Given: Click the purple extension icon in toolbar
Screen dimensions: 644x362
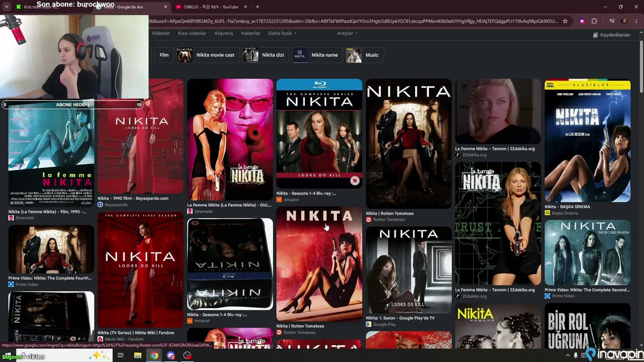Looking at the screenshot, I should (582, 21).
